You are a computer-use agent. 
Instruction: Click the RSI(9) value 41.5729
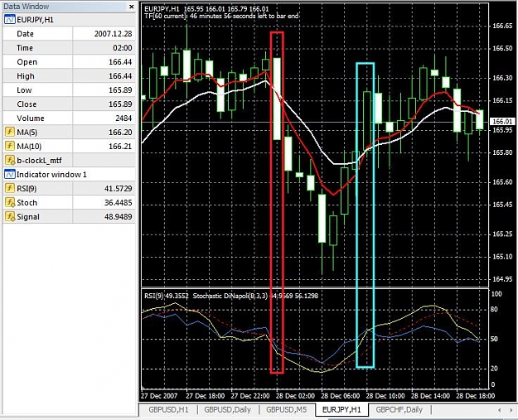(118, 189)
